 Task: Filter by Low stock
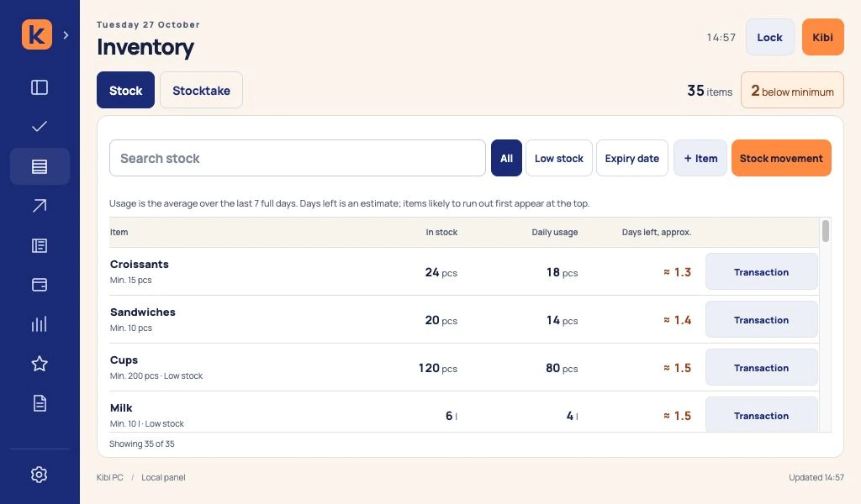(559, 158)
